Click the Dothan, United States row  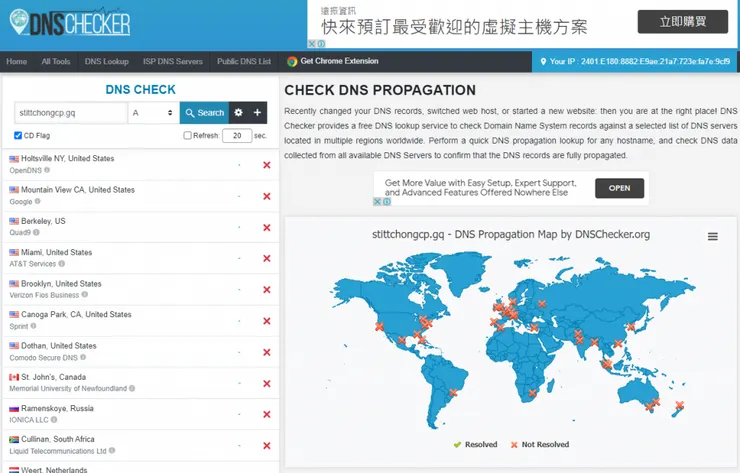tap(141, 352)
